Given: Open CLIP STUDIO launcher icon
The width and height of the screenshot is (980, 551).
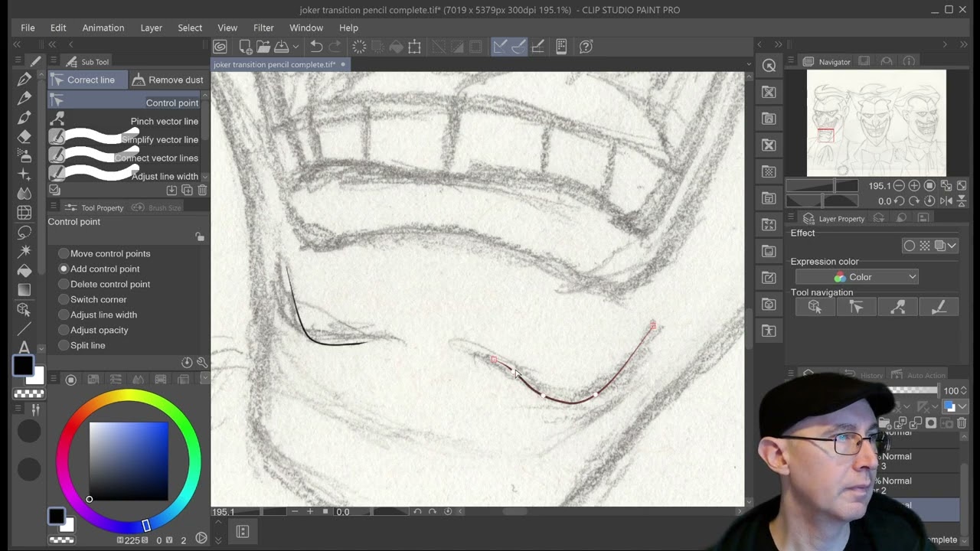Looking at the screenshot, I should click(220, 47).
